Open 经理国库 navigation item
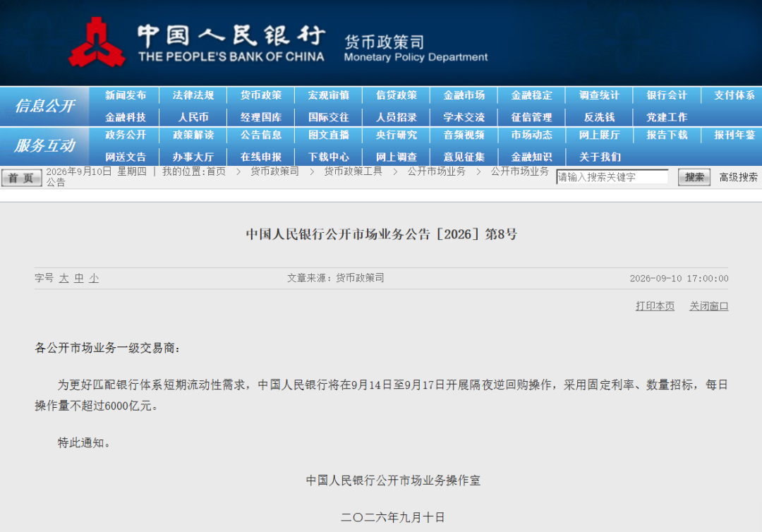The width and height of the screenshot is (762, 532). coord(261,117)
